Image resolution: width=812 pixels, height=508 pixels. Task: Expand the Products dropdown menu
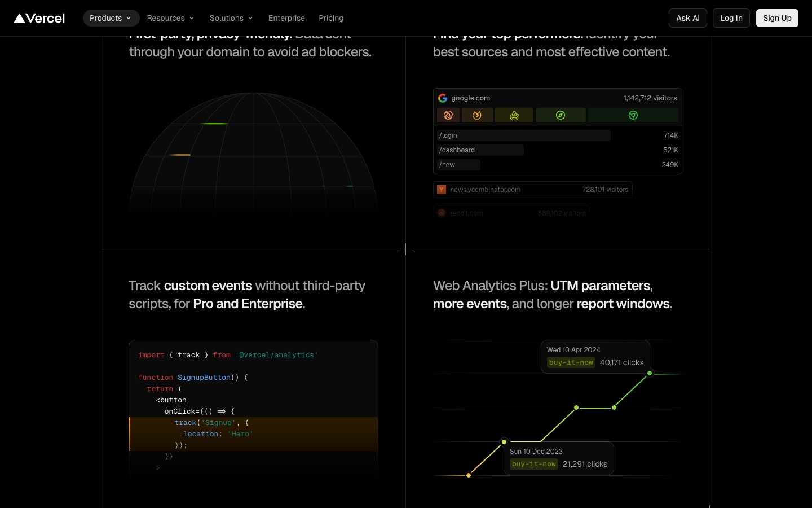click(x=111, y=18)
